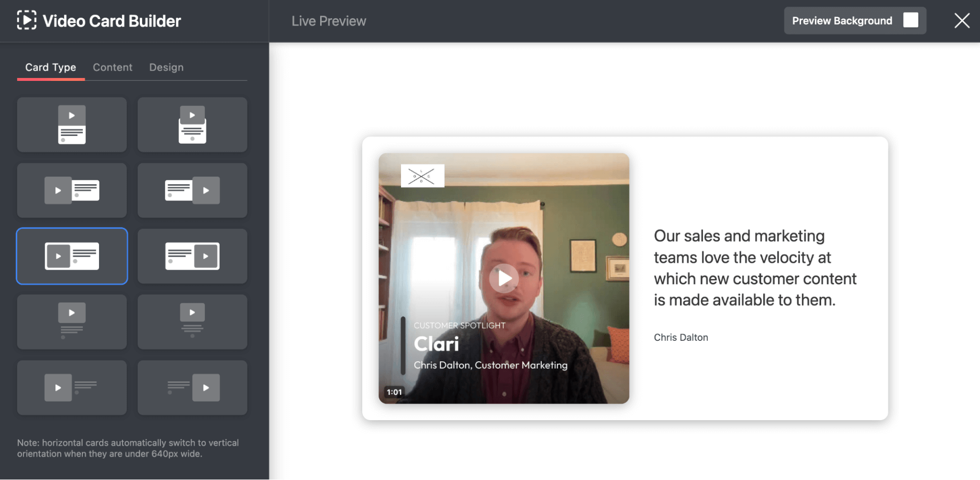Select the compact video-right layout at bottom
This screenshot has width=980, height=480.
192,387
